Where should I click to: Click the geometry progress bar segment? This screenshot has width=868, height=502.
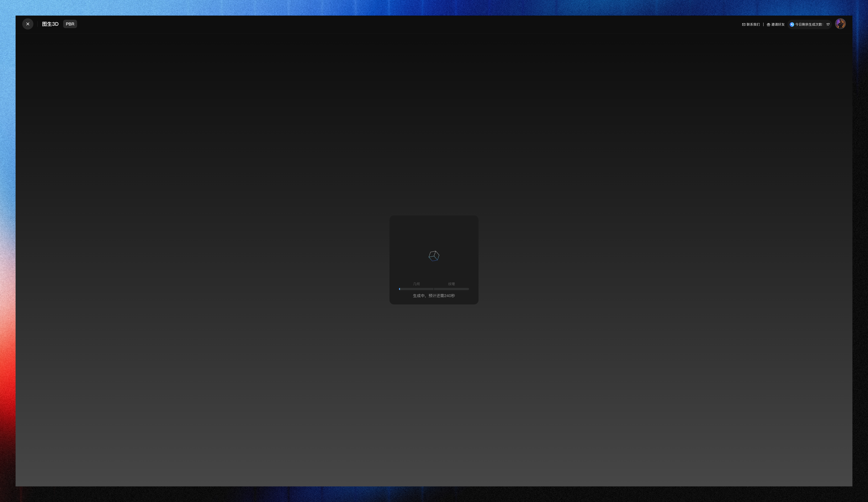(416, 289)
